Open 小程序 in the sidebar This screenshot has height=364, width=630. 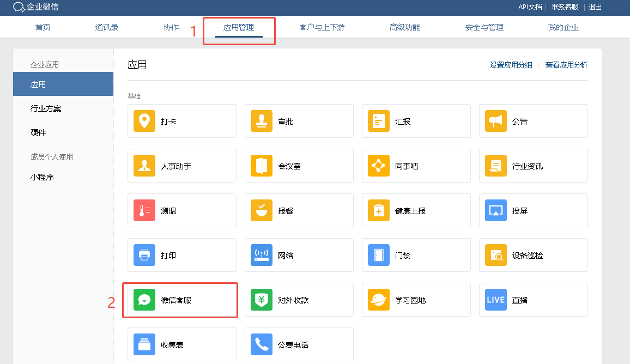point(42,177)
